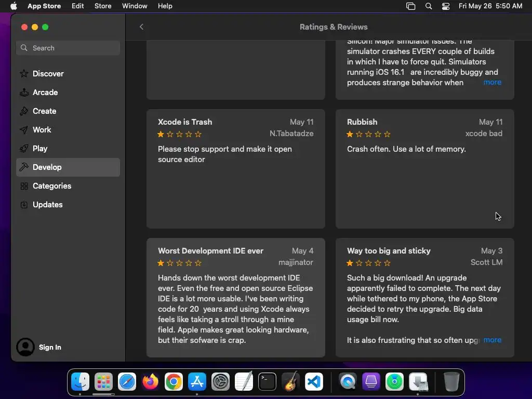Viewport: 532px width, 399px height.
Task: Open the Play section
Action: click(68, 148)
